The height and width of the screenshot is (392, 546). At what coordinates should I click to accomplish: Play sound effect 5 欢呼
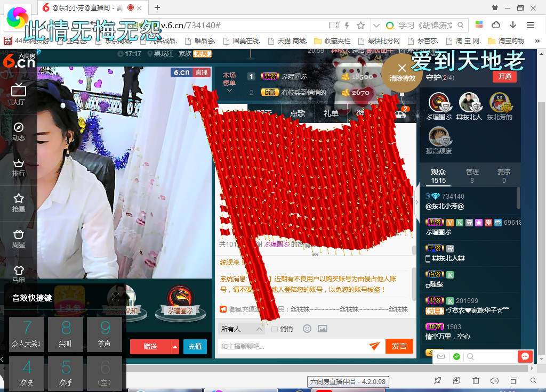(66, 373)
